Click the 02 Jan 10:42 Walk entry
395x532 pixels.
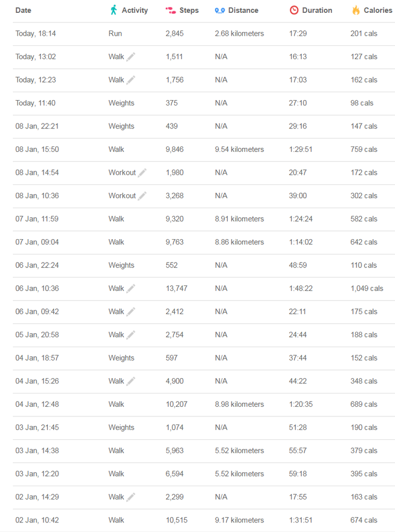click(x=204, y=520)
